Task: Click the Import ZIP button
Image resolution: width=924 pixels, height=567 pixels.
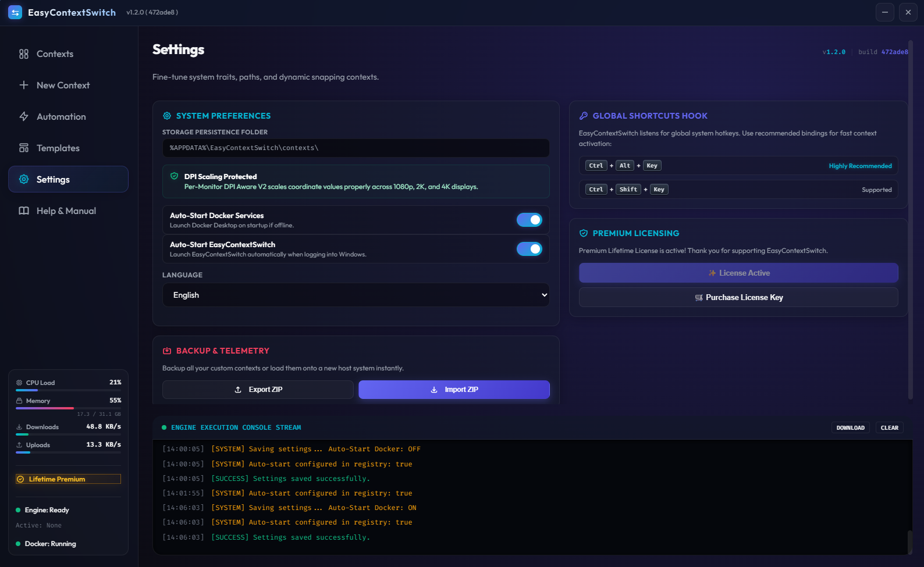Action: tap(454, 390)
